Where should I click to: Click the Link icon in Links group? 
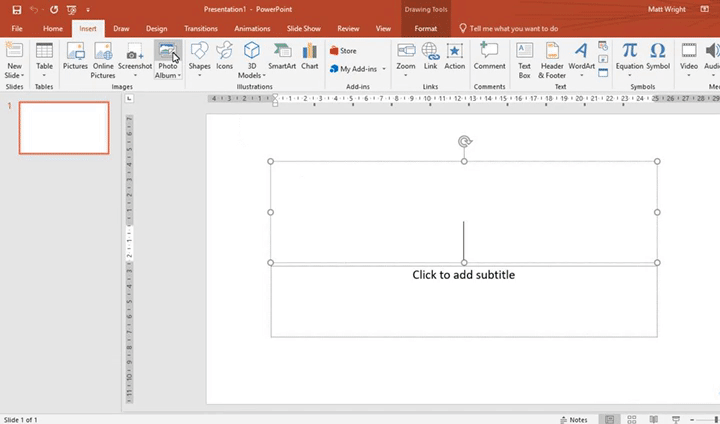pos(430,56)
